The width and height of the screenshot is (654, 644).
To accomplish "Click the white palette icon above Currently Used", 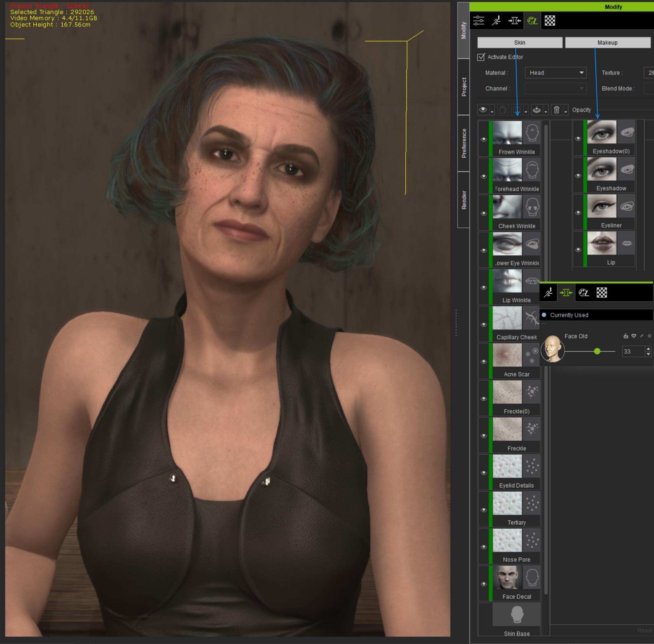I will (x=584, y=293).
